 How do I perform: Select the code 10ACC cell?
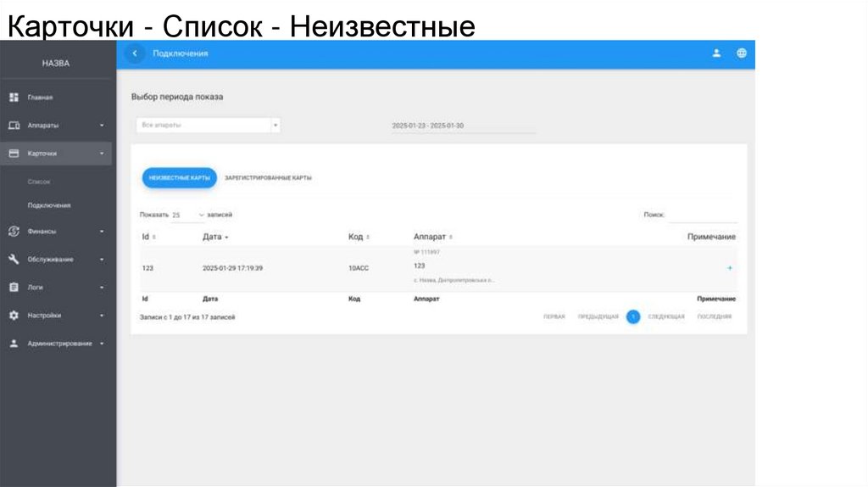point(359,268)
